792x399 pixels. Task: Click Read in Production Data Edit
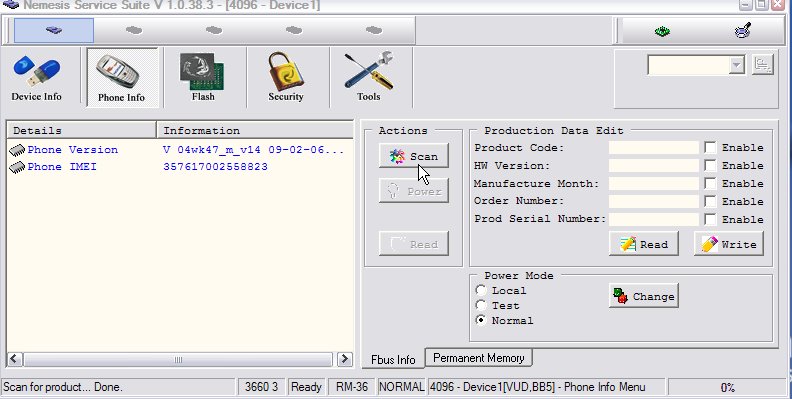644,244
